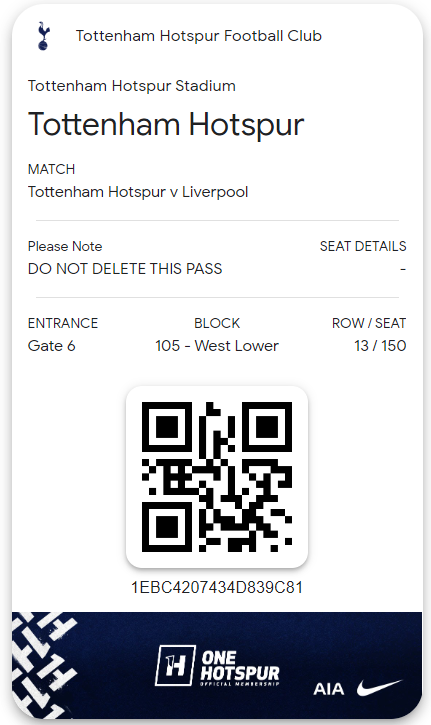The width and height of the screenshot is (431, 725).
Task: Click the 105 - West Lower block
Action: 217,345
